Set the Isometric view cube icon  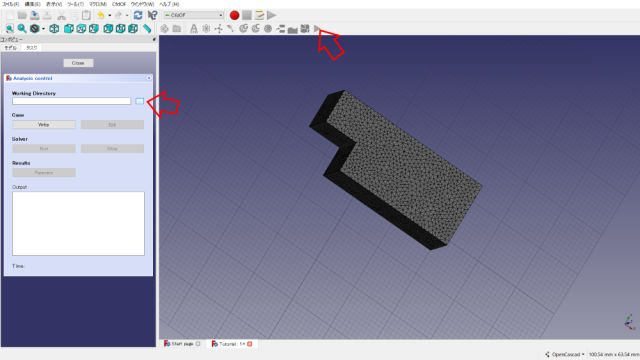click(54, 29)
